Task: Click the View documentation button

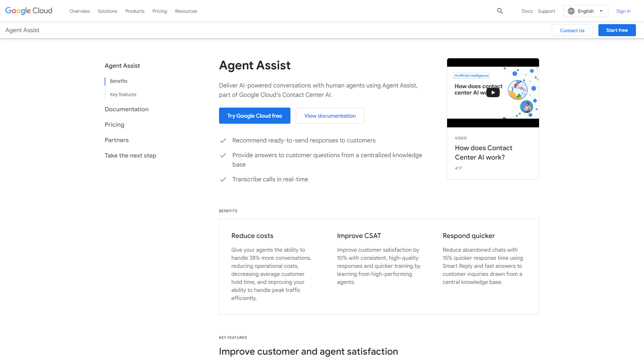Action: point(330,115)
